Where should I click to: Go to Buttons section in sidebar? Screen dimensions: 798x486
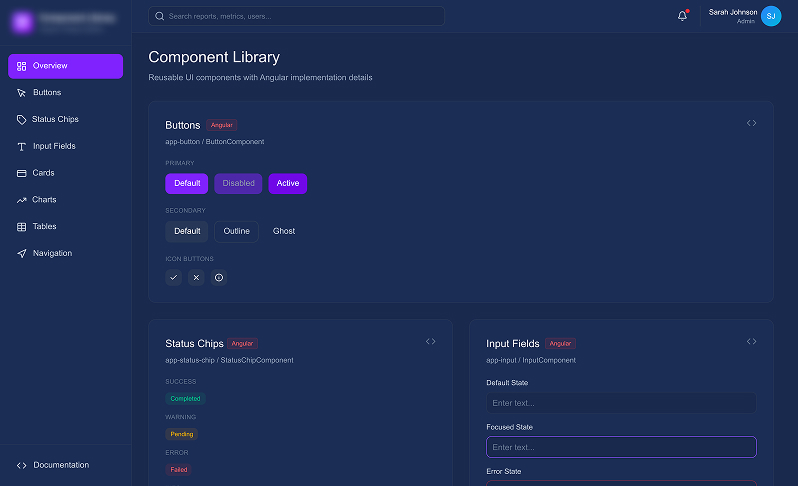pos(47,93)
